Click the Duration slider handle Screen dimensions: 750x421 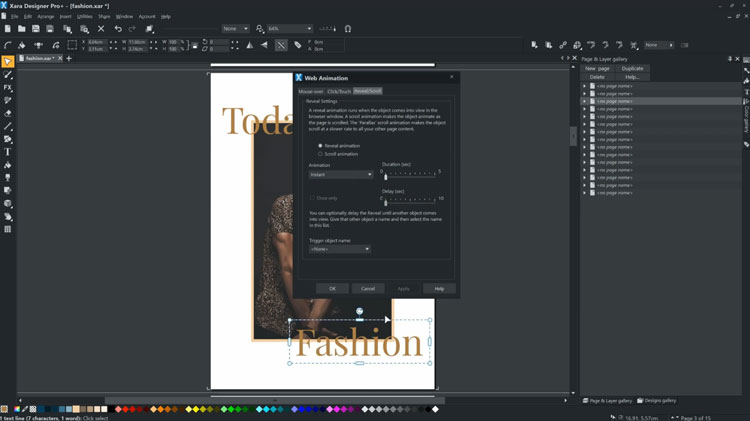386,177
